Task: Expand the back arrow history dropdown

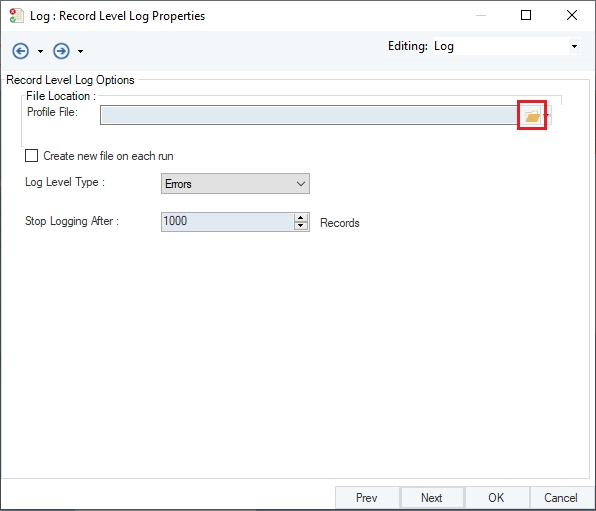Action: pyautogui.click(x=40, y=51)
